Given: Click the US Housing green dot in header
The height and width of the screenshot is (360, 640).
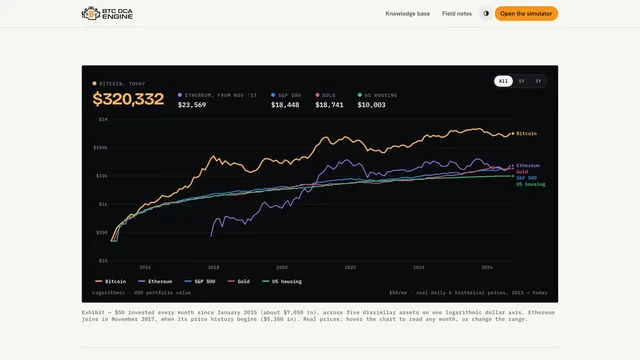Looking at the screenshot, I should pyautogui.click(x=360, y=95).
